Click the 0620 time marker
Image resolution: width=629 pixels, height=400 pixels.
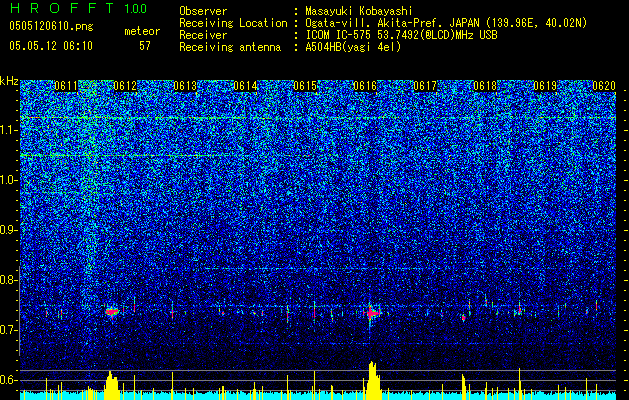pyautogui.click(x=604, y=86)
